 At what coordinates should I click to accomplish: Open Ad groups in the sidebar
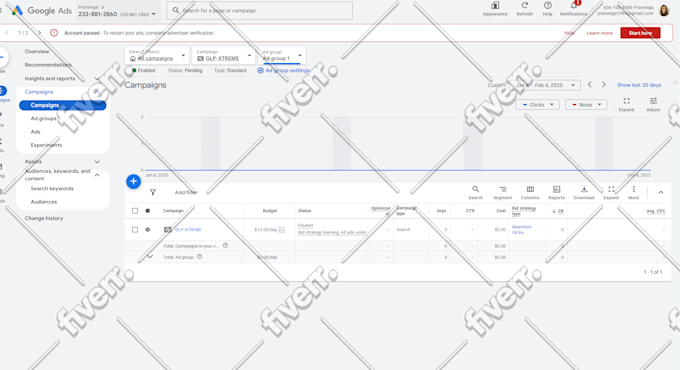coord(43,118)
